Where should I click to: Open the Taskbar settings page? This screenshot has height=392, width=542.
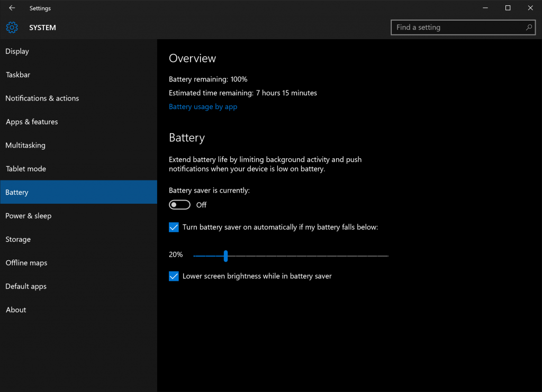coord(17,75)
